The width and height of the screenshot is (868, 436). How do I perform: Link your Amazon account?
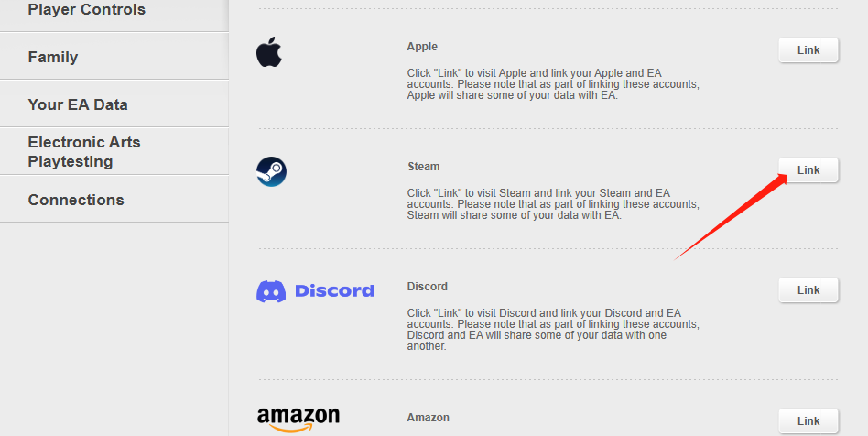click(x=808, y=421)
